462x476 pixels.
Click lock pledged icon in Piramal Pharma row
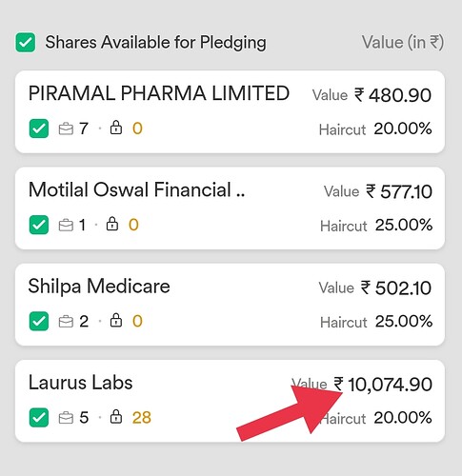116,128
